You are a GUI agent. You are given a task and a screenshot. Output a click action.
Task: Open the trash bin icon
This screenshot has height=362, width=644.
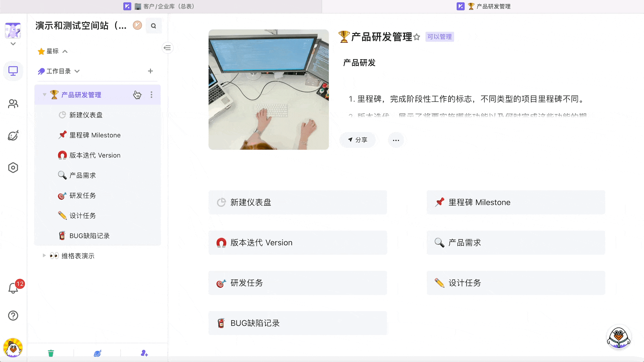[51, 353]
